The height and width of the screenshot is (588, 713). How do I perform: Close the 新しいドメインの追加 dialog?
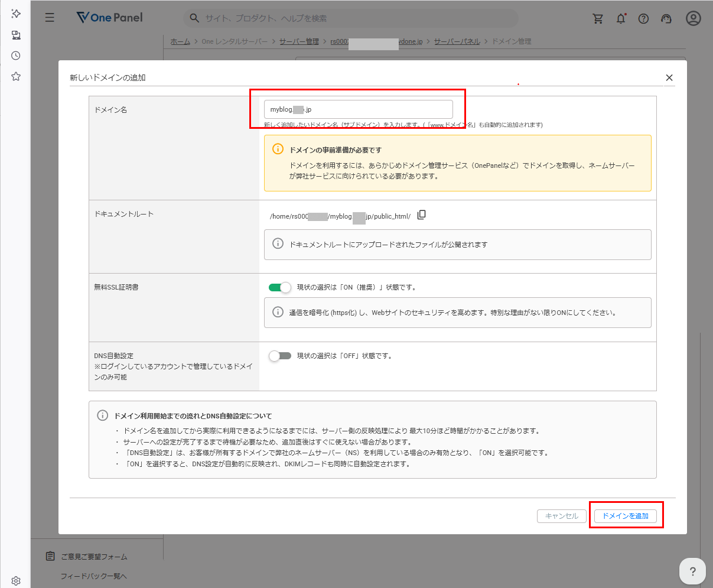669,77
